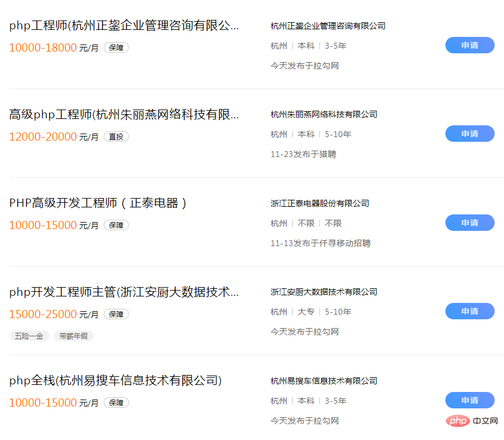
Task: Click the salary text 12000-20000 元/月
Action: pos(54,137)
